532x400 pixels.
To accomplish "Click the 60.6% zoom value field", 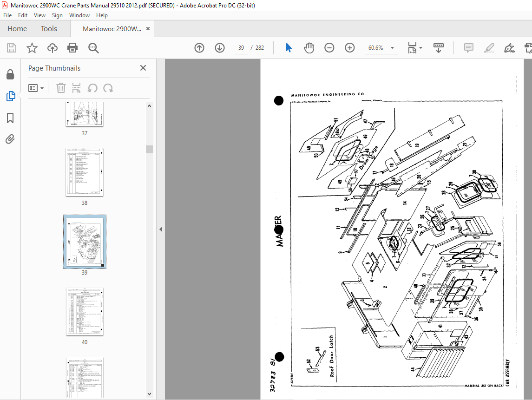I will pyautogui.click(x=375, y=48).
